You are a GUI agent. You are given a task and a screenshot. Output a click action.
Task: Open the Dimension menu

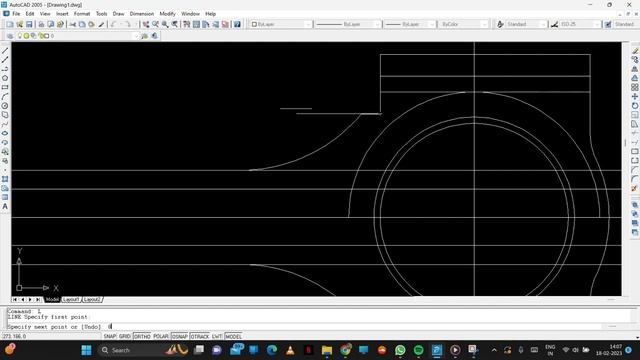click(x=142, y=14)
